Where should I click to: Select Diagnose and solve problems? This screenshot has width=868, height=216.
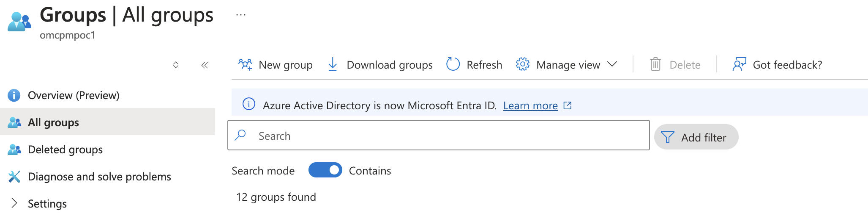[99, 177]
